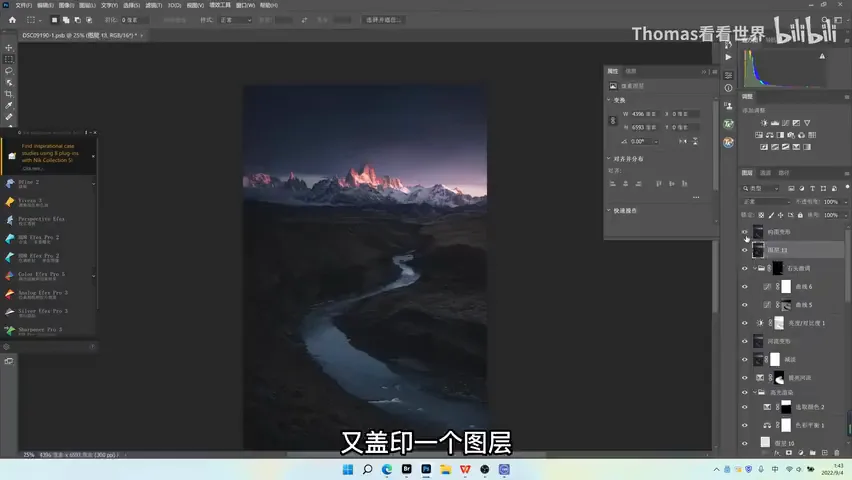Select the Rectangular Marquee tool in left toolbar

click(9, 59)
